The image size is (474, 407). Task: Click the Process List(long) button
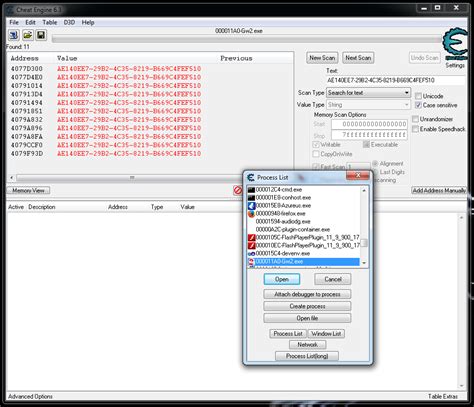coord(307,356)
